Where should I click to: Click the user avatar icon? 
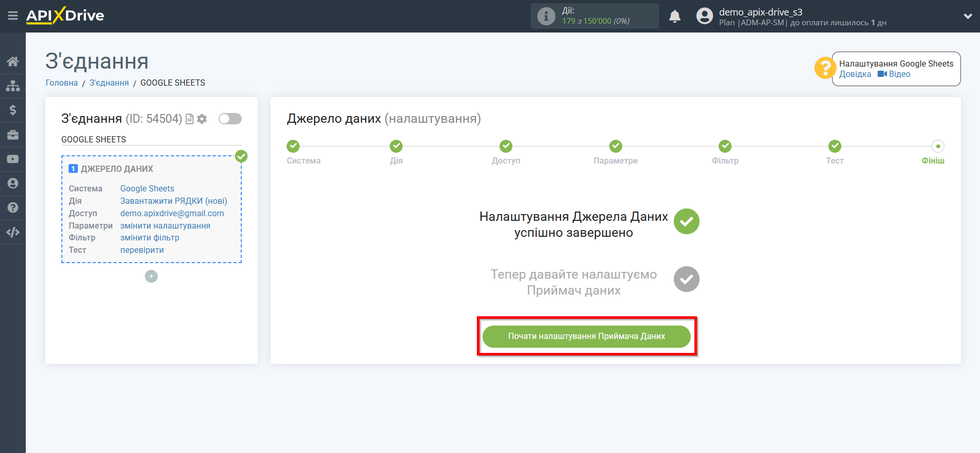[704, 16]
